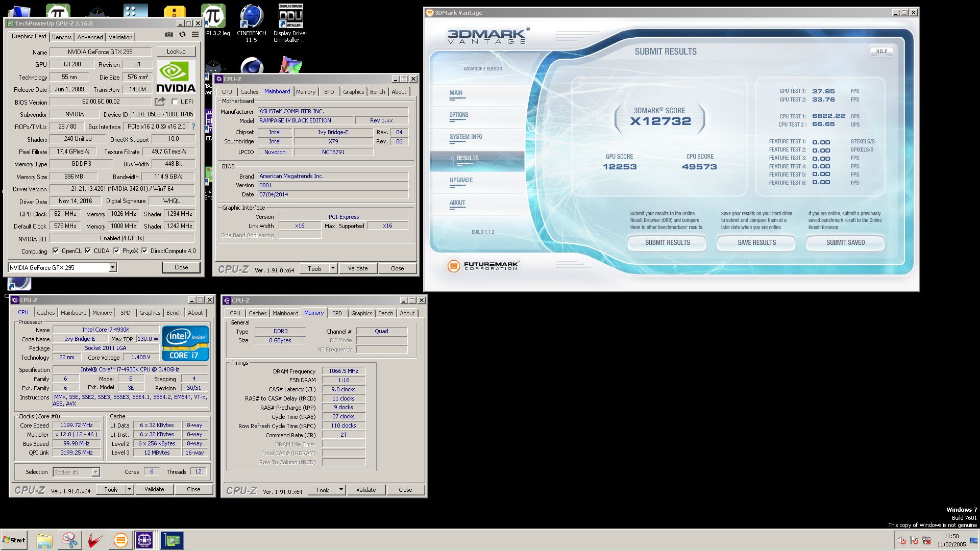Image resolution: width=980 pixels, height=551 pixels.
Task: Open the GPU selection dropdown in GPU-Z
Action: (x=112, y=267)
